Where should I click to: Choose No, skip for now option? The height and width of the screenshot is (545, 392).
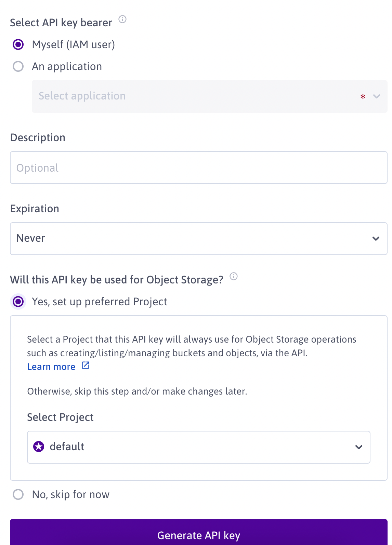18,494
